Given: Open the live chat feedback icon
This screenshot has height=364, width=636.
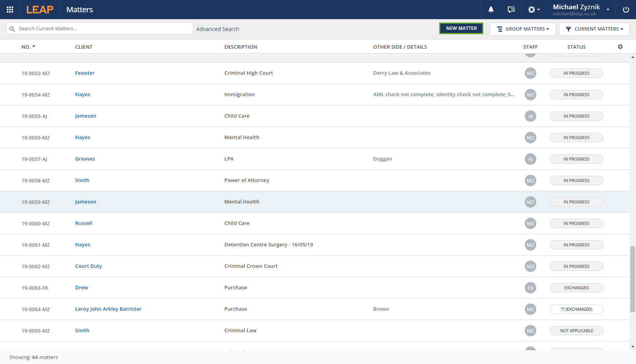Looking at the screenshot, I should coord(511,10).
